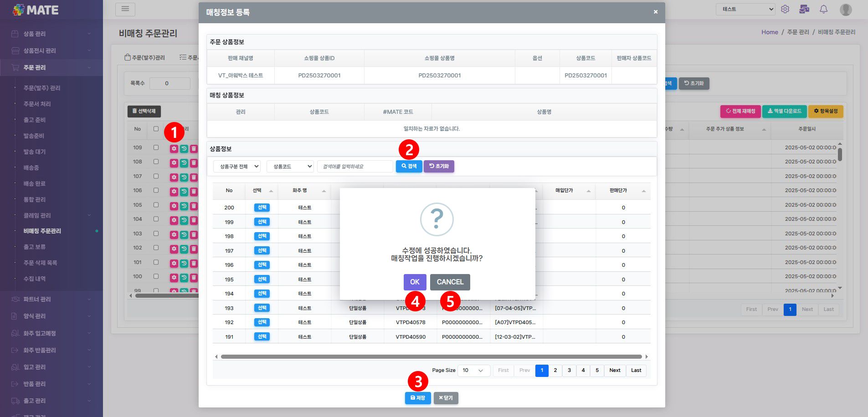Check the checkbox for row 106

(156, 190)
